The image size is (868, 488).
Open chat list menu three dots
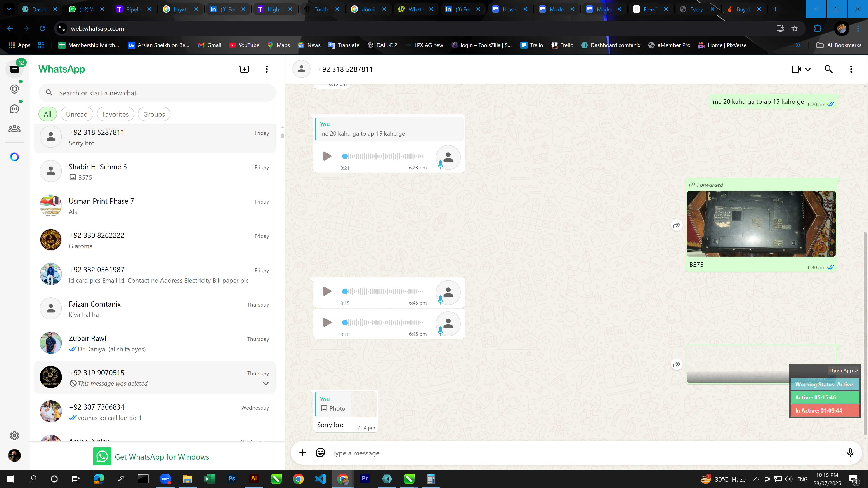267,69
